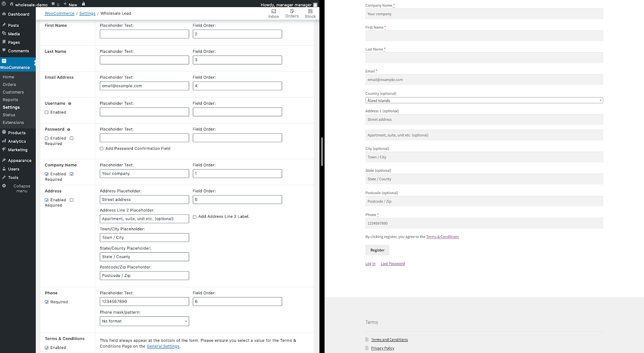Click the Settings breadcrumb link
Viewport: 644px width, 353px height.
click(x=87, y=13)
